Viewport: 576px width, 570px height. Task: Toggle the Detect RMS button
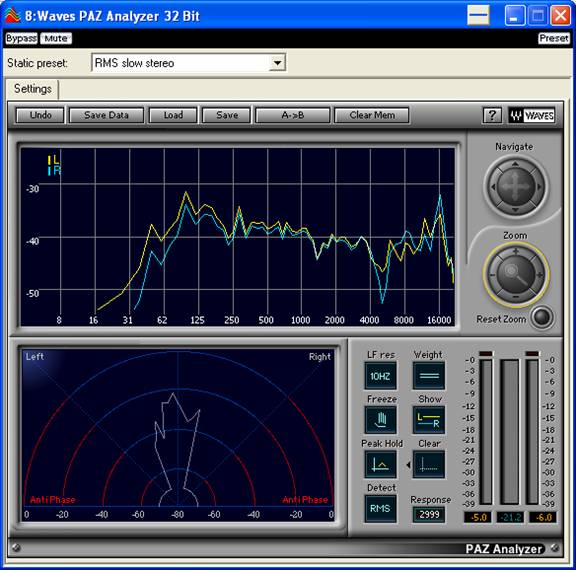coord(380,509)
